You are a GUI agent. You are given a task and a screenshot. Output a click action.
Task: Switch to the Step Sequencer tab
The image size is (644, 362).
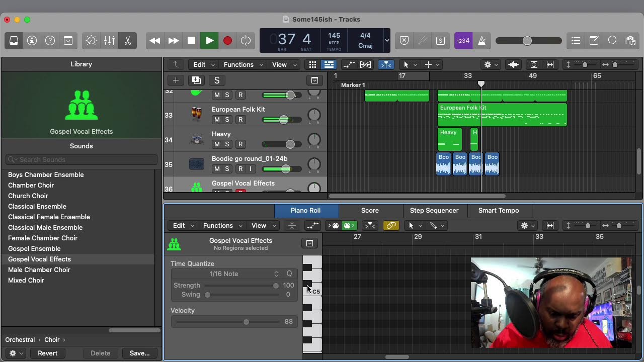(x=434, y=210)
